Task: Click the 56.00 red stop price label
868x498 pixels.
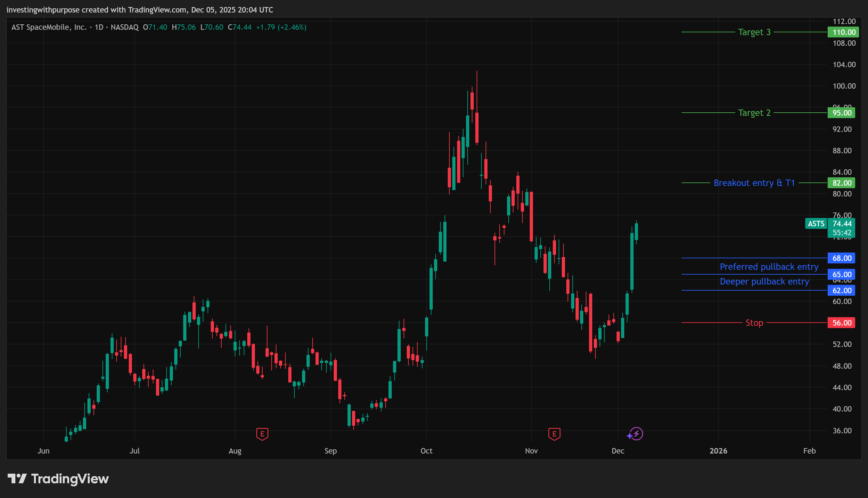Action: coord(841,323)
